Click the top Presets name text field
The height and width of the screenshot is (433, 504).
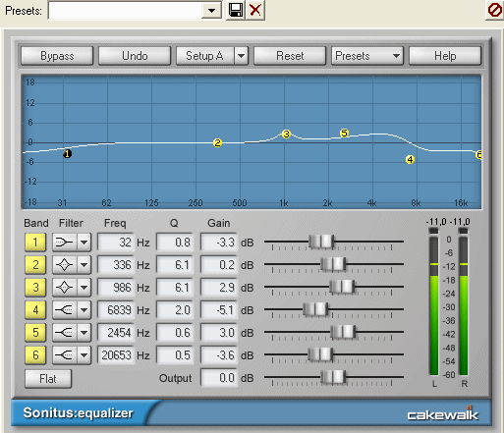tap(125, 11)
